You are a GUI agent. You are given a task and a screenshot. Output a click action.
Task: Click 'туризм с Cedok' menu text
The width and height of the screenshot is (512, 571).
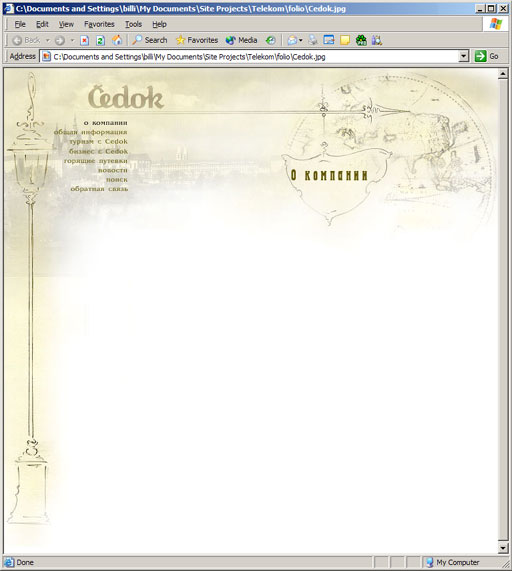click(98, 141)
